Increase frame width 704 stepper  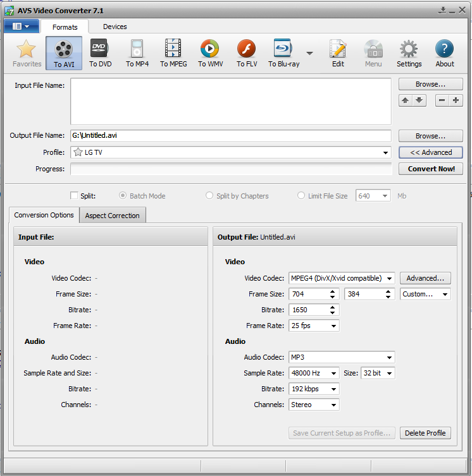[333, 291]
